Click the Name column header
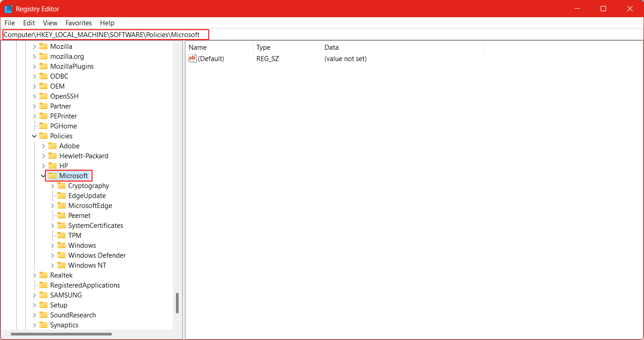 point(219,47)
